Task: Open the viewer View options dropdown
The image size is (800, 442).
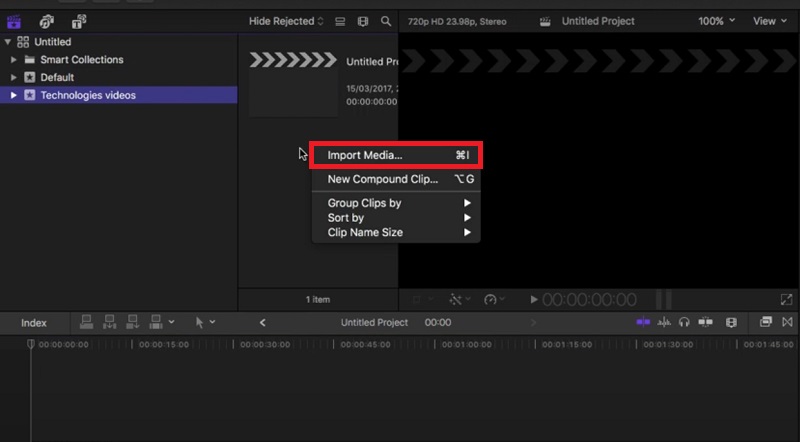Action: (x=769, y=21)
